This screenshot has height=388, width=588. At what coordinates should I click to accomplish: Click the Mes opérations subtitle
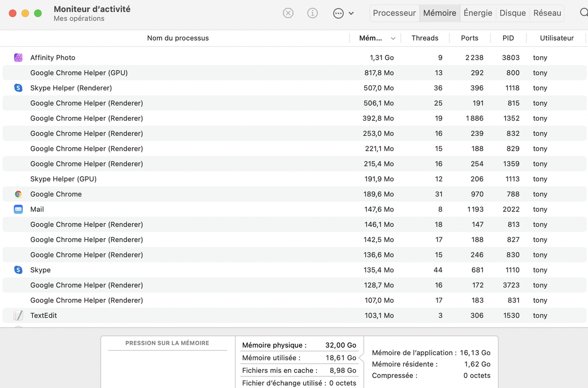(79, 18)
